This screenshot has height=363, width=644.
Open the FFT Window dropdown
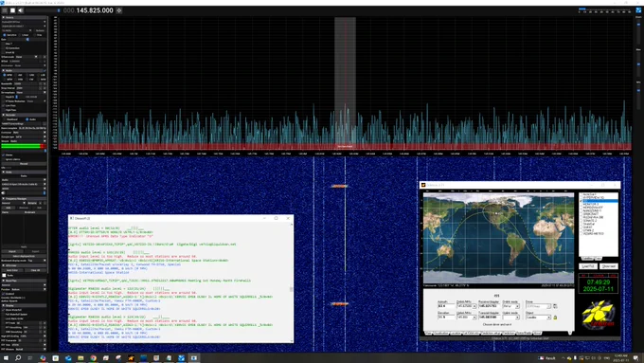(x=31, y=349)
